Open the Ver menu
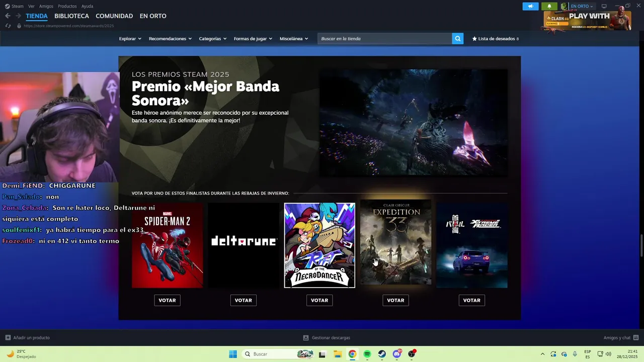The width and height of the screenshot is (644, 362). click(x=32, y=6)
